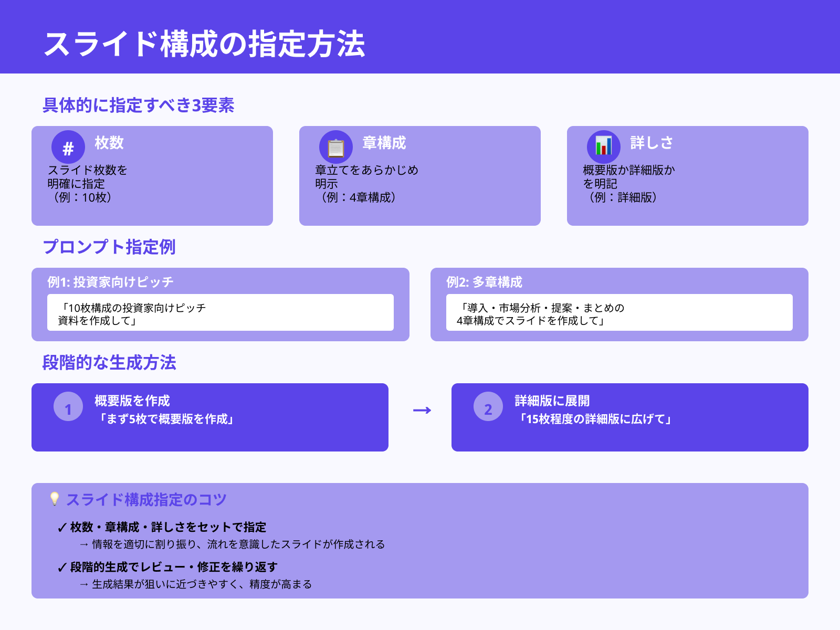Screen dimensions: 840x630
Task: Select the 段階的な生成方法 heading
Action: point(111,362)
